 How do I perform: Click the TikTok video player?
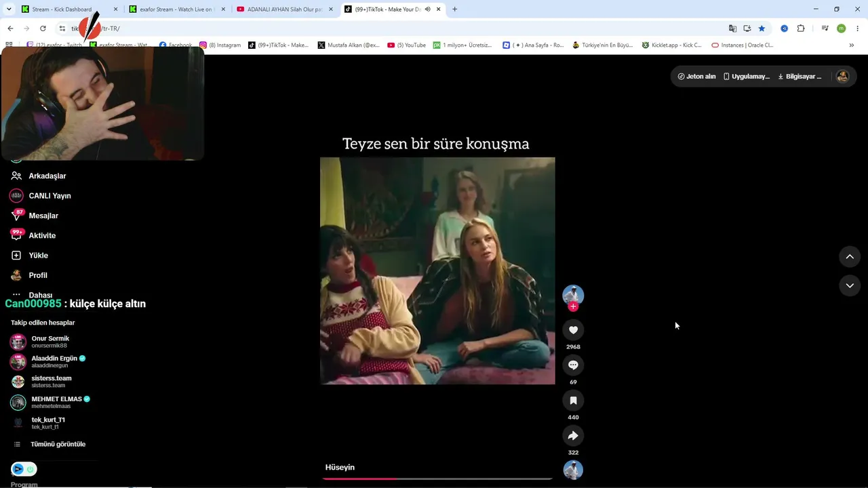click(x=437, y=271)
